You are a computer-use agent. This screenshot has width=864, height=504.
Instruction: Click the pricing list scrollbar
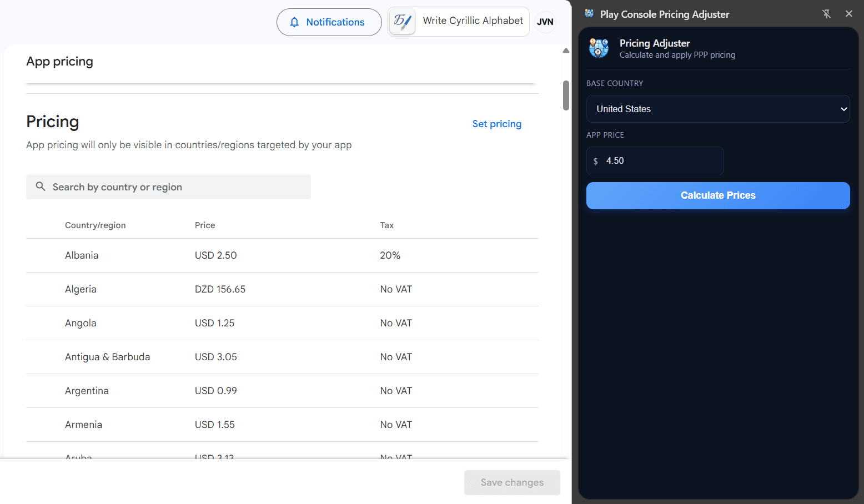tap(565, 95)
